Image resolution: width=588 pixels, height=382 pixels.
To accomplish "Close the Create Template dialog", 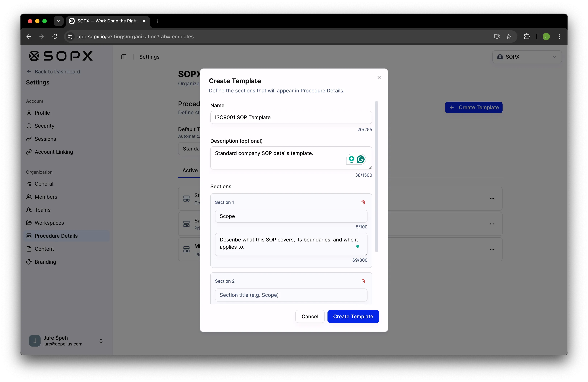I will pos(379,77).
